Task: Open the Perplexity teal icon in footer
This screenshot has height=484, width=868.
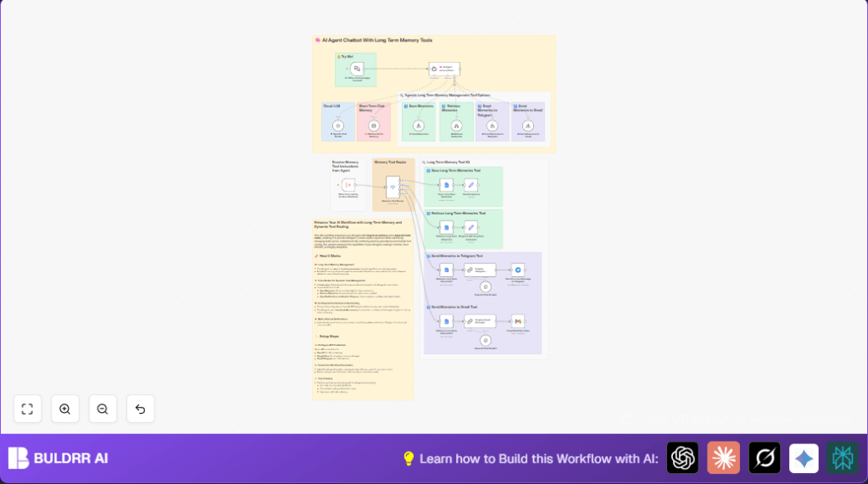Action: point(843,458)
